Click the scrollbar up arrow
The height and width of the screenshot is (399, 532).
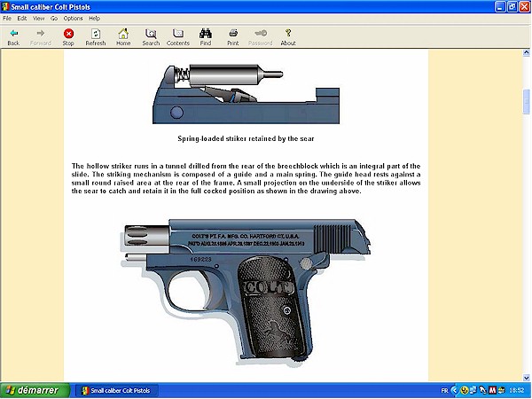point(526,52)
